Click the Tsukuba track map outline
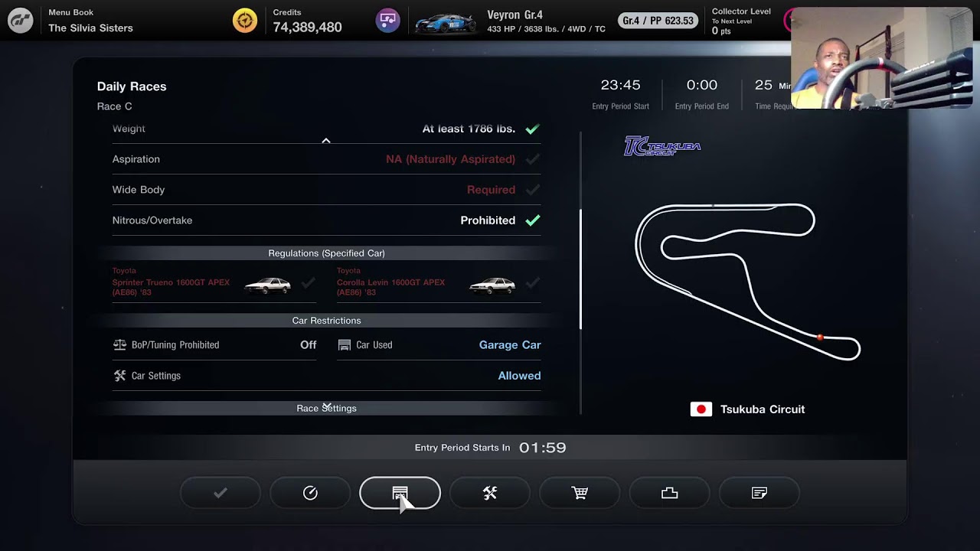This screenshot has height=551, width=980. (x=747, y=282)
